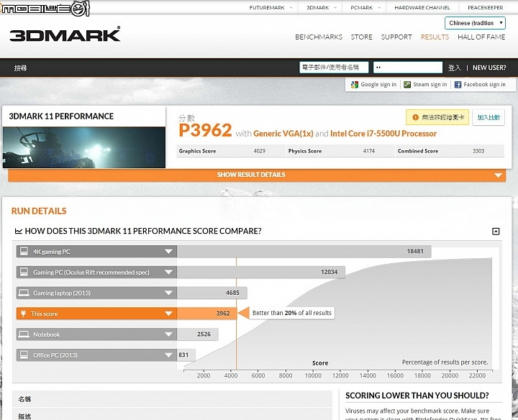The image size is (518, 420).
Task: Click the Intel Core i7-5500U Processor link
Action: (x=383, y=133)
